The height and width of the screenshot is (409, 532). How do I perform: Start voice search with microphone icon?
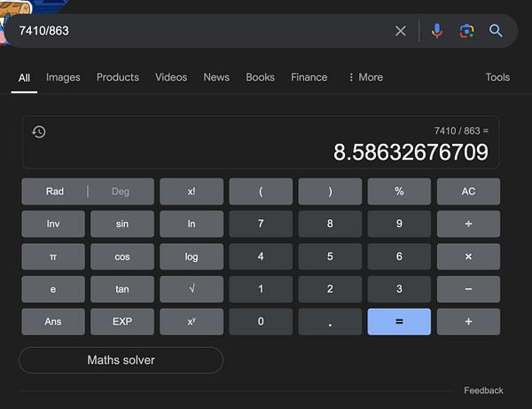click(x=436, y=31)
